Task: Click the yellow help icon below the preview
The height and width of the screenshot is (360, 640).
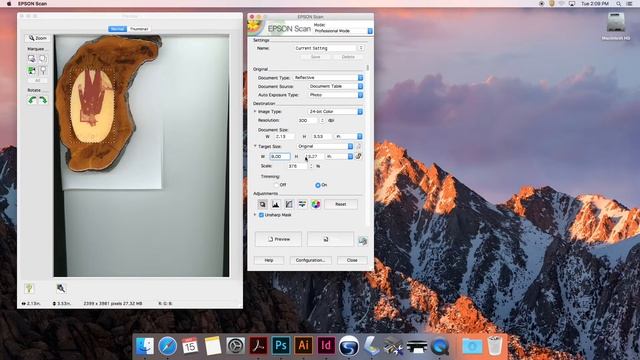Action: tap(29, 288)
